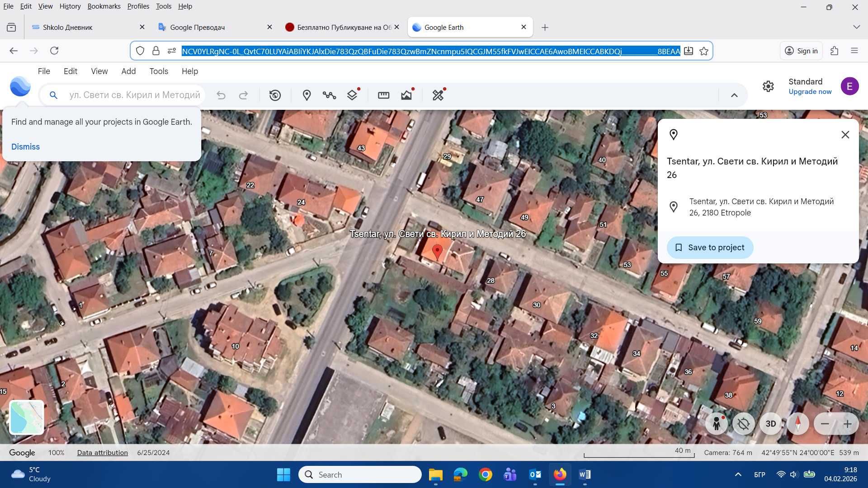Open the browser tab list dropdown
868x488 pixels.
click(x=856, y=27)
